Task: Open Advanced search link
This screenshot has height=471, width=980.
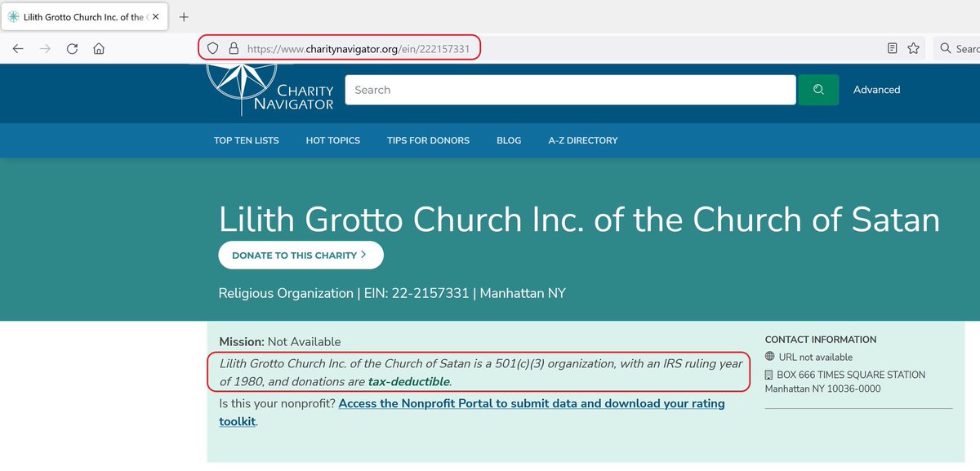Action: (876, 90)
